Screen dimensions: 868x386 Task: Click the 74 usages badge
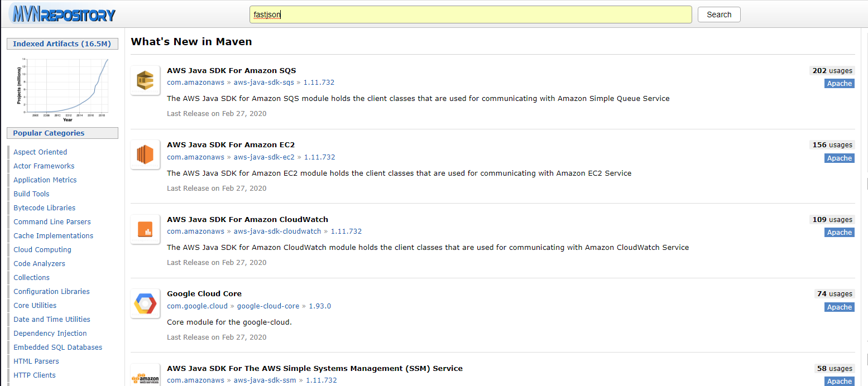click(834, 293)
